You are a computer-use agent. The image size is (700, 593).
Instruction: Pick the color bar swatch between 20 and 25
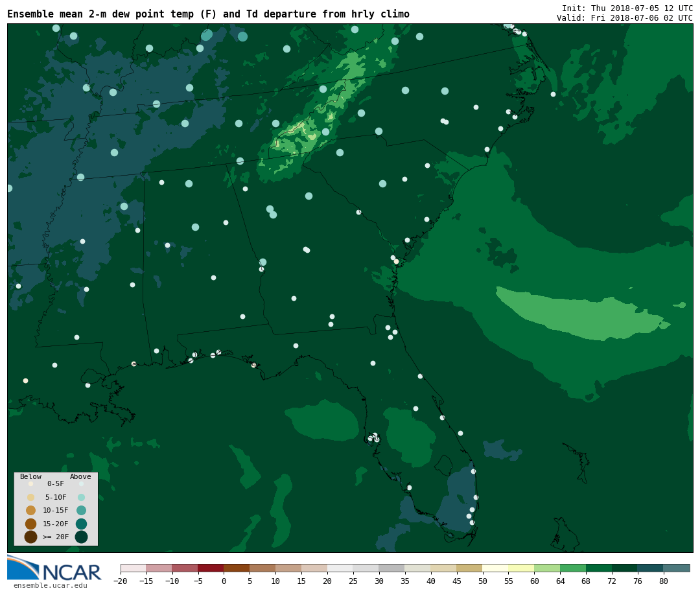pyautogui.click(x=340, y=568)
